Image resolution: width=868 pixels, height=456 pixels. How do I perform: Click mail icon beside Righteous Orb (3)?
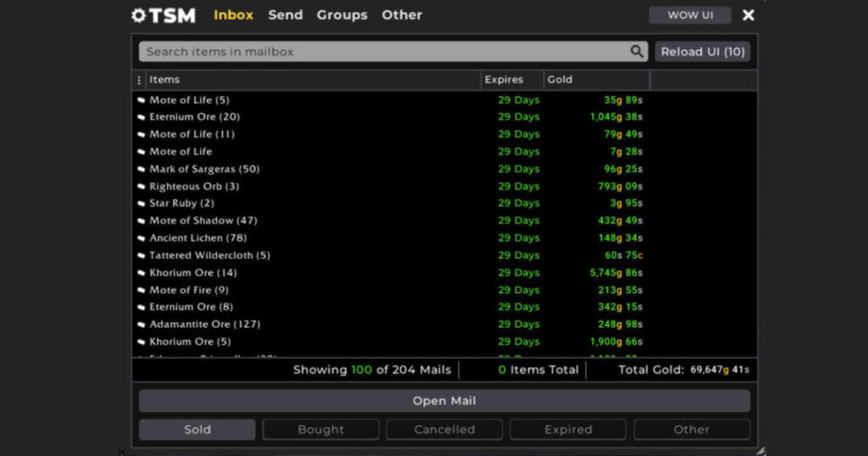142,186
